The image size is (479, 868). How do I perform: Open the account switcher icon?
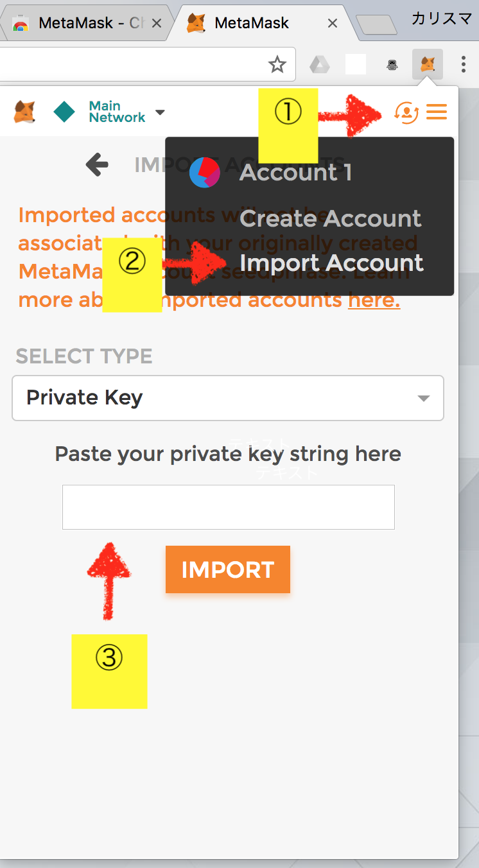tap(406, 112)
